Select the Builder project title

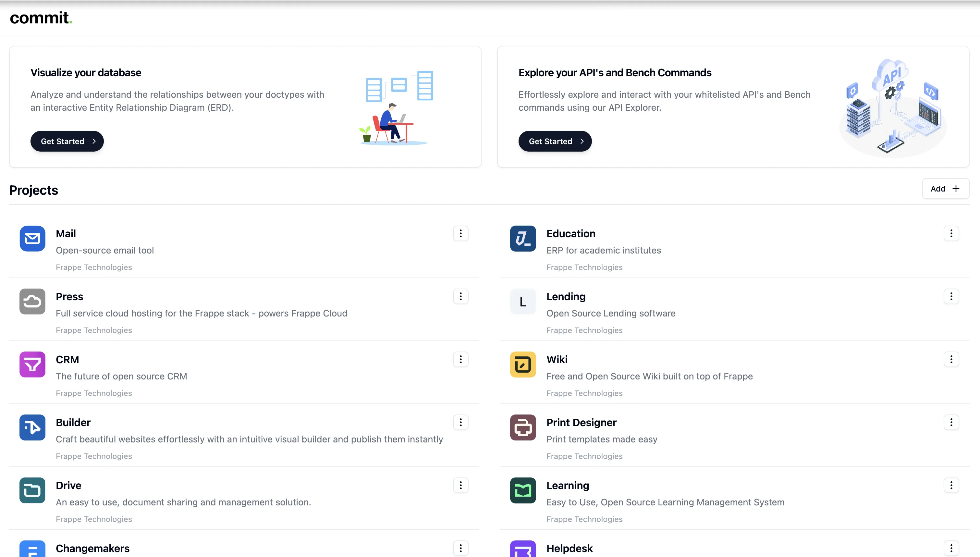pyautogui.click(x=73, y=423)
